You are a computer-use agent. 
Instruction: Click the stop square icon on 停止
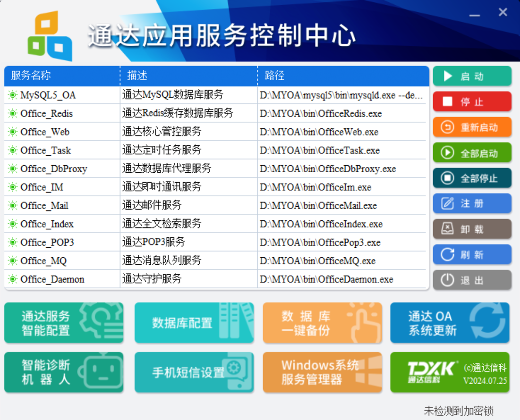(x=448, y=102)
